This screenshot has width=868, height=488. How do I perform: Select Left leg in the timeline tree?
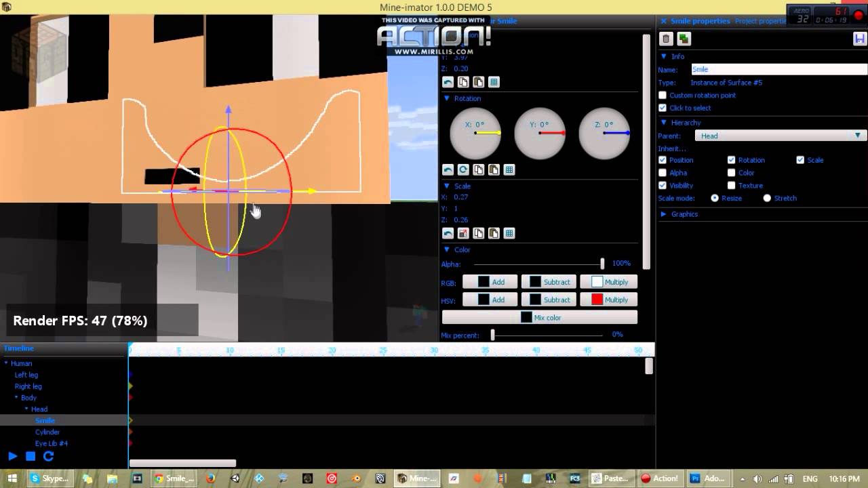coord(26,375)
